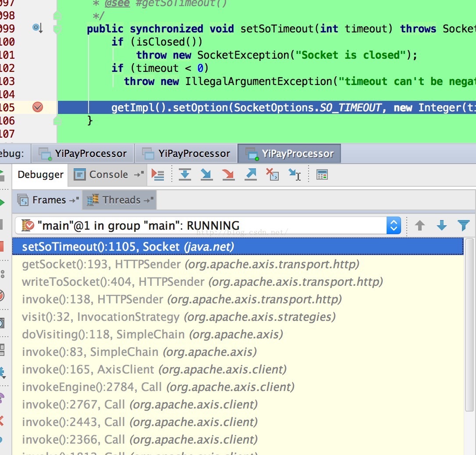476x455 pixels.
Task: Select frame writeToSocket():404, HTTPSender
Action: click(x=238, y=282)
